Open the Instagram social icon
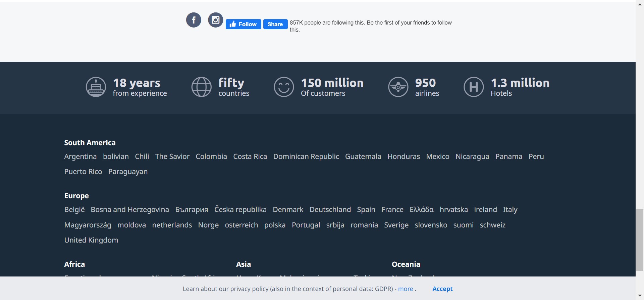The image size is (644, 300). [x=215, y=20]
